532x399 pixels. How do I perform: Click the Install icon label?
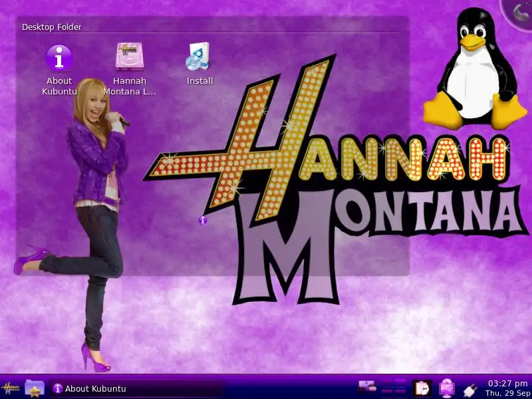[x=199, y=80]
